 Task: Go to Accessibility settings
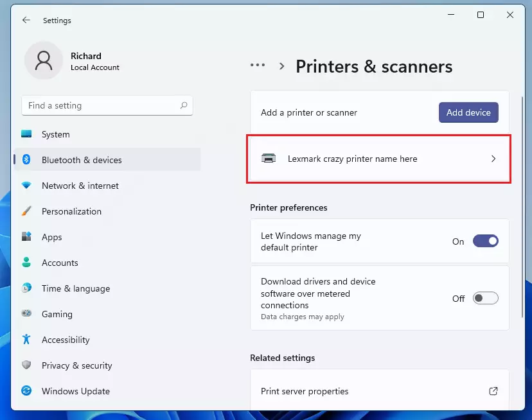107,340
